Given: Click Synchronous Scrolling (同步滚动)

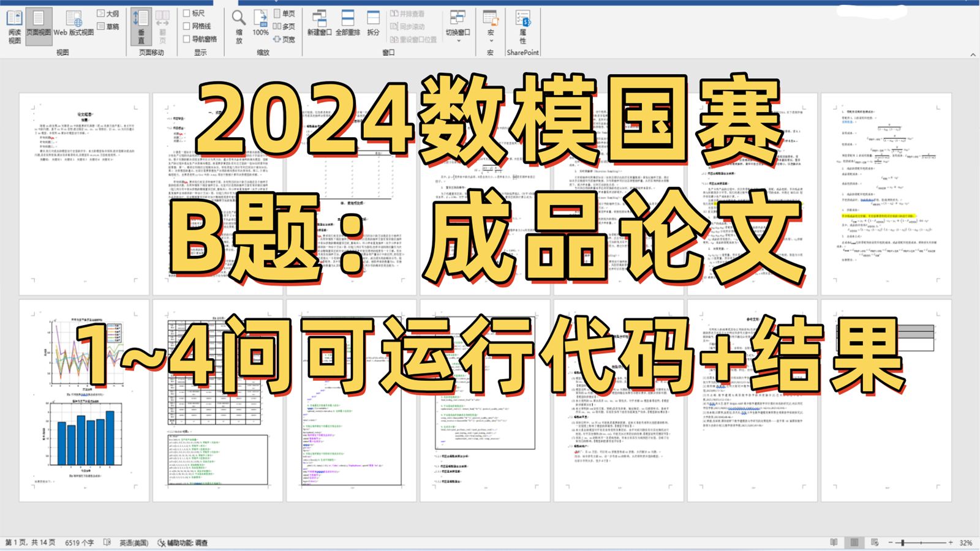Looking at the screenshot, I should click(407, 26).
